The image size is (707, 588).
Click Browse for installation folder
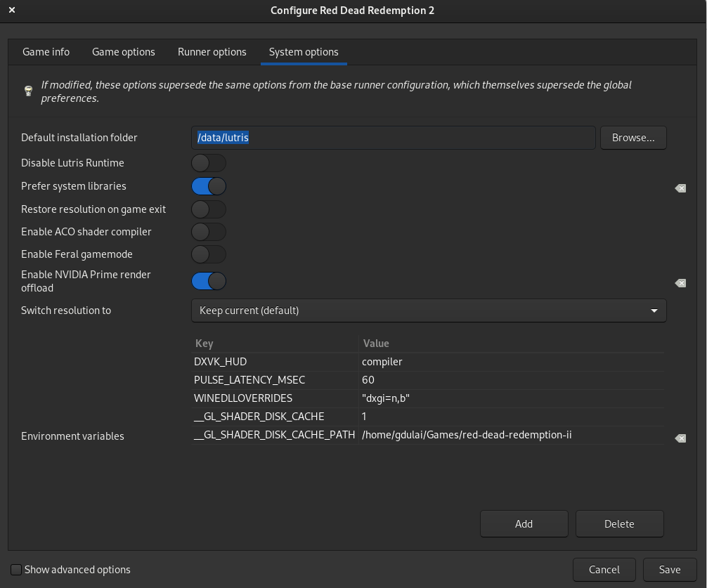(x=633, y=138)
